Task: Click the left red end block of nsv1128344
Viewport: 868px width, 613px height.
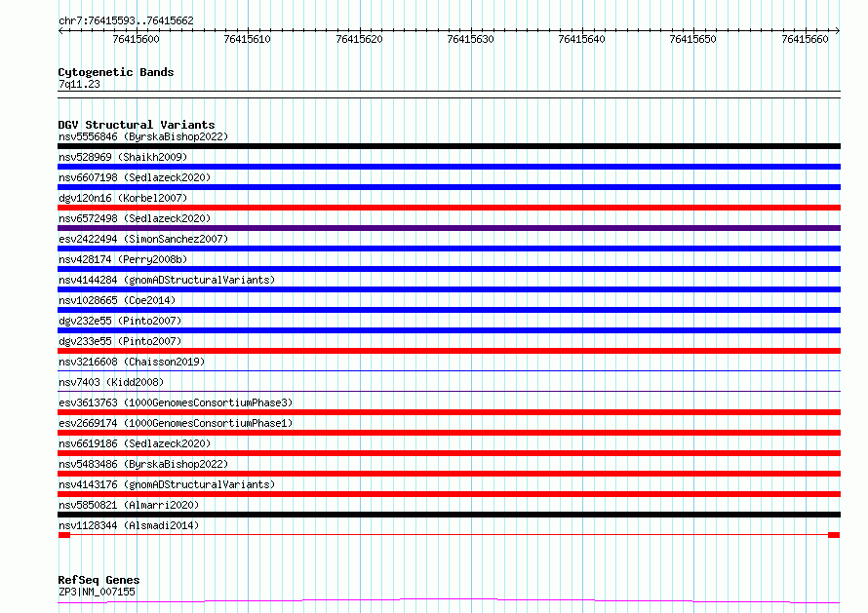Action: pyautogui.click(x=64, y=535)
